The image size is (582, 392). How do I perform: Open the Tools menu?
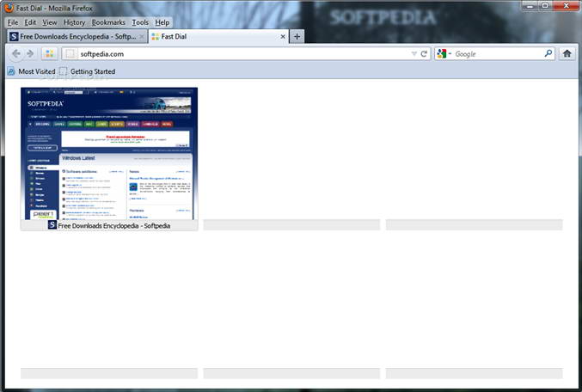[140, 22]
